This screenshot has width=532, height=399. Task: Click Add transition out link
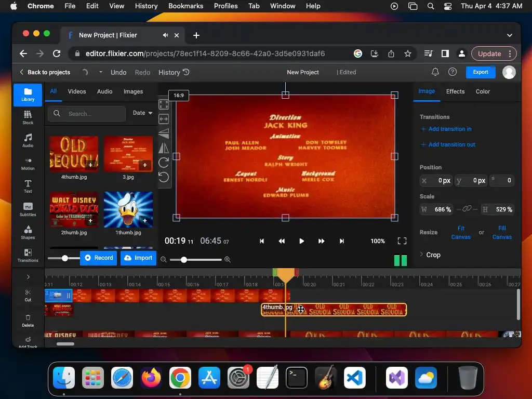[448, 144]
